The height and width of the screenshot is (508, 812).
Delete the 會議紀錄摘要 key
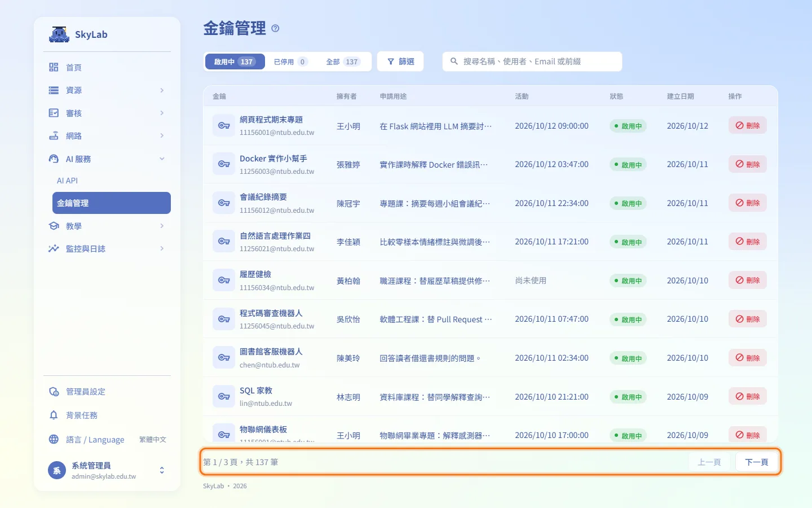click(748, 203)
